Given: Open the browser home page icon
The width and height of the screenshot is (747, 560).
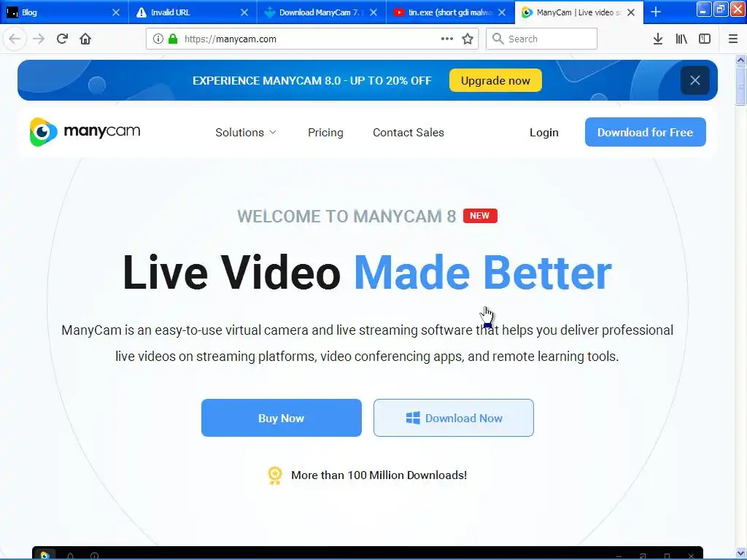Looking at the screenshot, I should (85, 39).
